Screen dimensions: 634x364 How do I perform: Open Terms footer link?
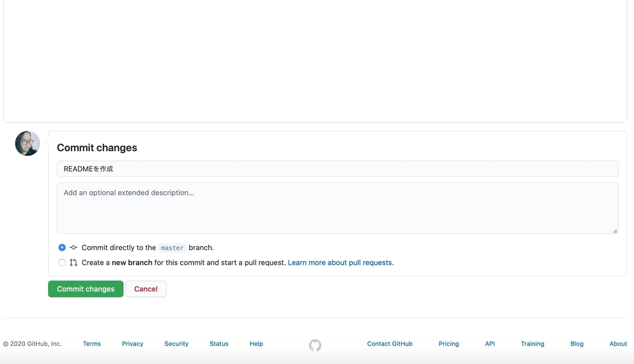(92, 343)
